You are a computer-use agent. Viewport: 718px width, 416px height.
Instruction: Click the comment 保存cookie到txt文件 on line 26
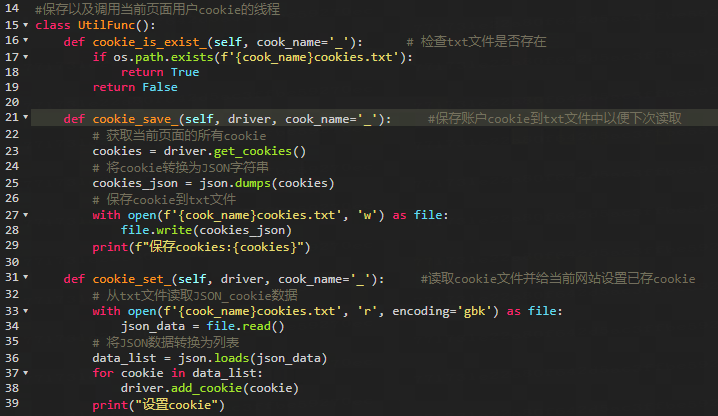click(x=164, y=199)
